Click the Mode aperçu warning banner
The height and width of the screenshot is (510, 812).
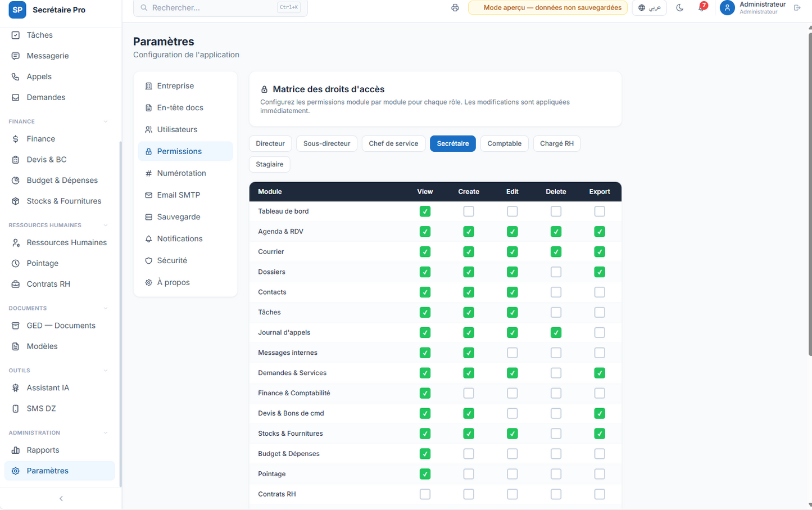click(548, 8)
